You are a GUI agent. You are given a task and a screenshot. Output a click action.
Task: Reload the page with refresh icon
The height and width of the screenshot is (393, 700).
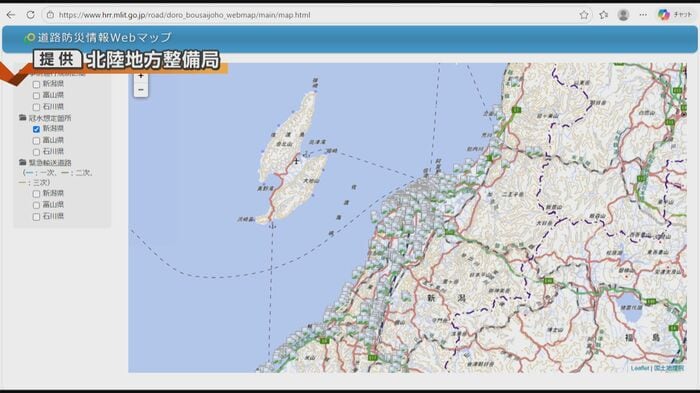[30, 15]
